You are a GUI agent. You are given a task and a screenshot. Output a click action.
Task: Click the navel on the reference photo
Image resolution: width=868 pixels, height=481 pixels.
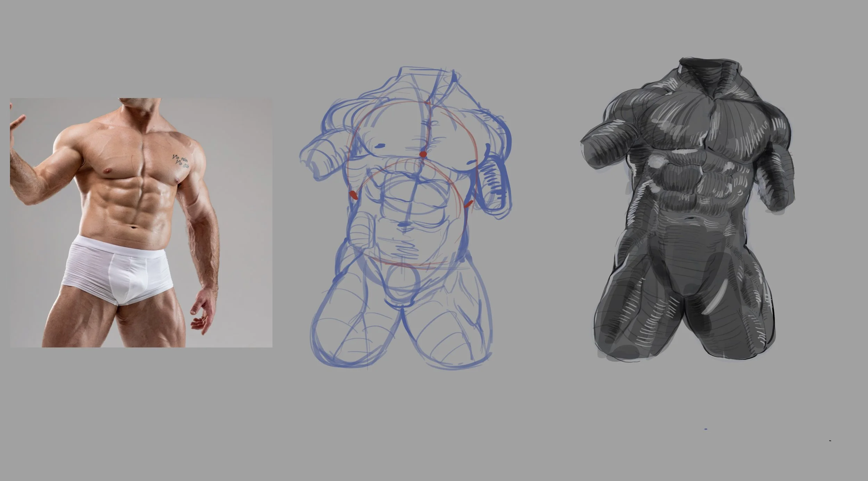pyautogui.click(x=133, y=228)
